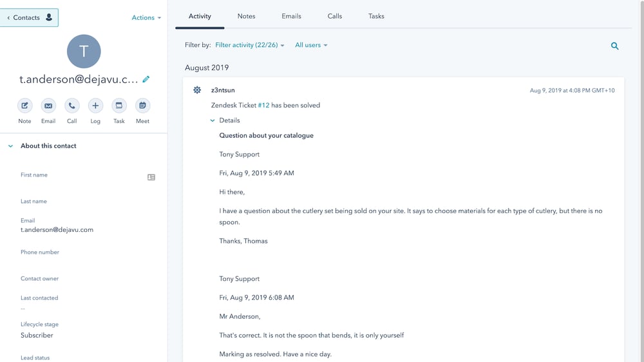This screenshot has width=644, height=362.
Task: Switch to the Activity tab
Action: point(200,17)
